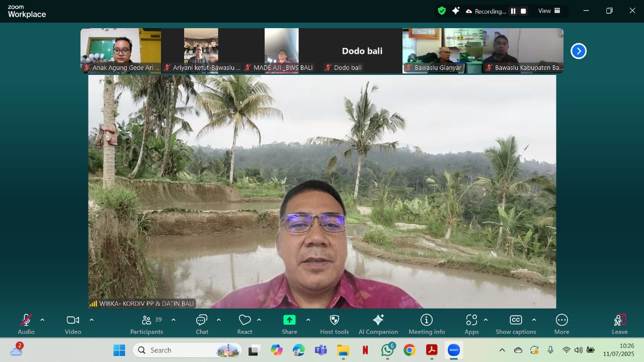This screenshot has width=644, height=362.
Task: Open the Audio options dropdown
Action: [x=42, y=319]
